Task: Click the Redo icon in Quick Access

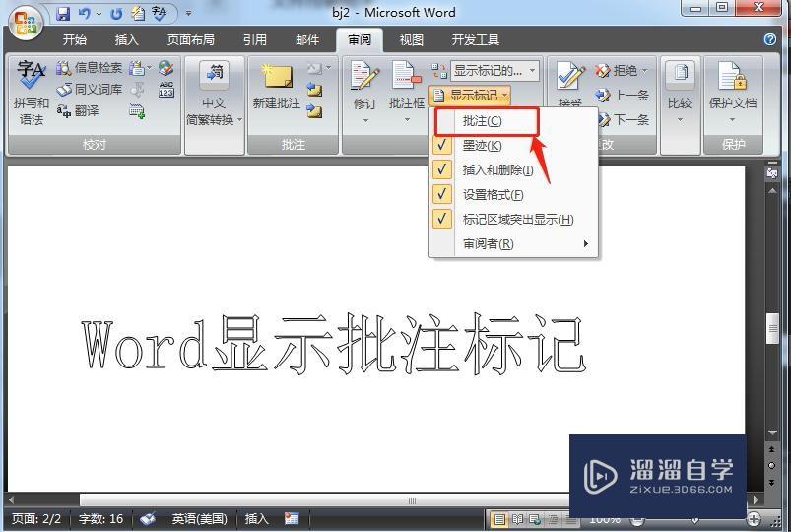Action: 116,14
